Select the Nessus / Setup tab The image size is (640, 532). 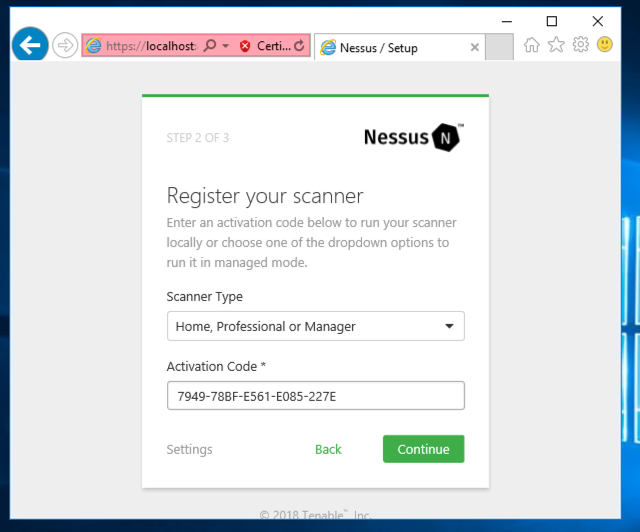tap(399, 47)
